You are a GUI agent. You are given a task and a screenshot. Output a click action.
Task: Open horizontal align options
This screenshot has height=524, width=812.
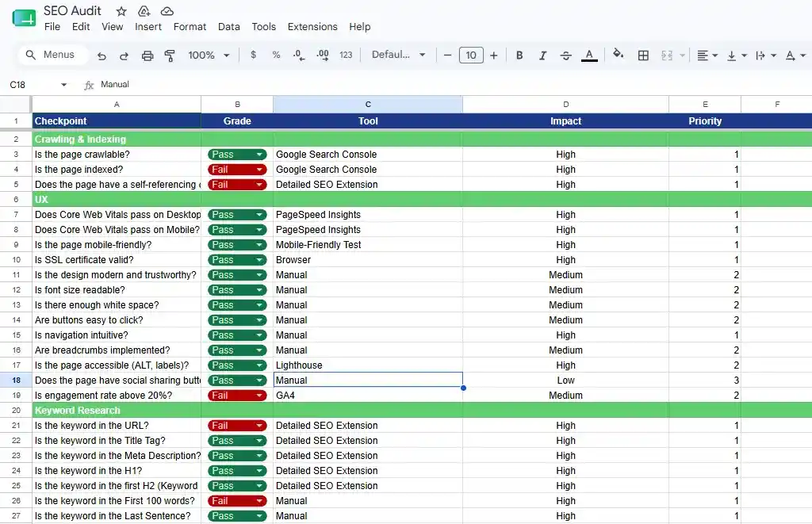click(x=707, y=55)
